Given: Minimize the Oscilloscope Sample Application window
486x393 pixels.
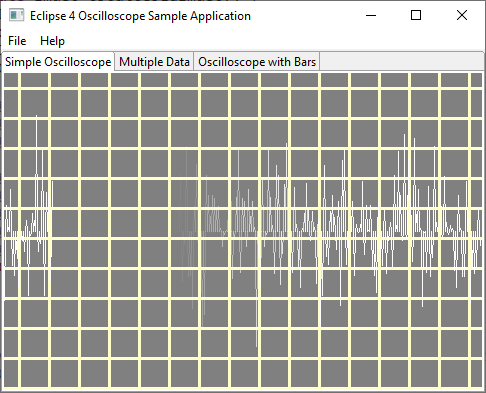Looking at the screenshot, I should [x=371, y=15].
